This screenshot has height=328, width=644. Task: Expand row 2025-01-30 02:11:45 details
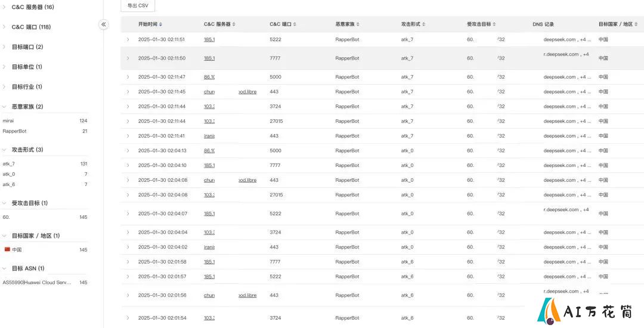pyautogui.click(x=128, y=92)
